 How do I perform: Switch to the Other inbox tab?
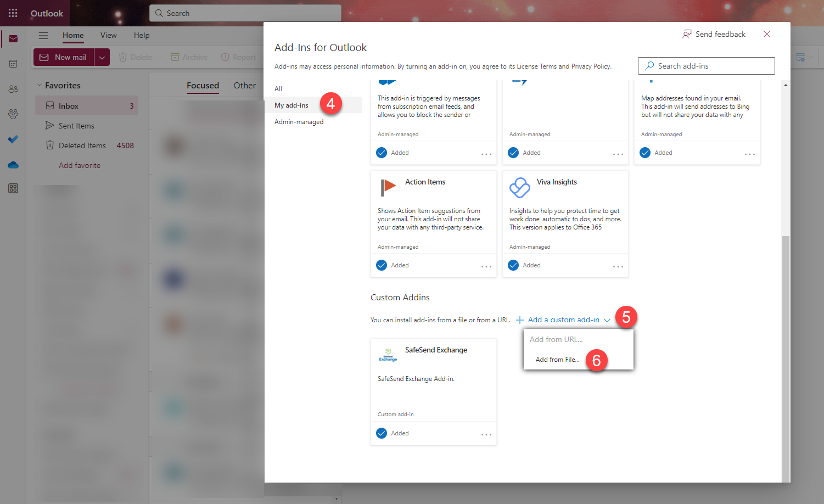(x=244, y=85)
